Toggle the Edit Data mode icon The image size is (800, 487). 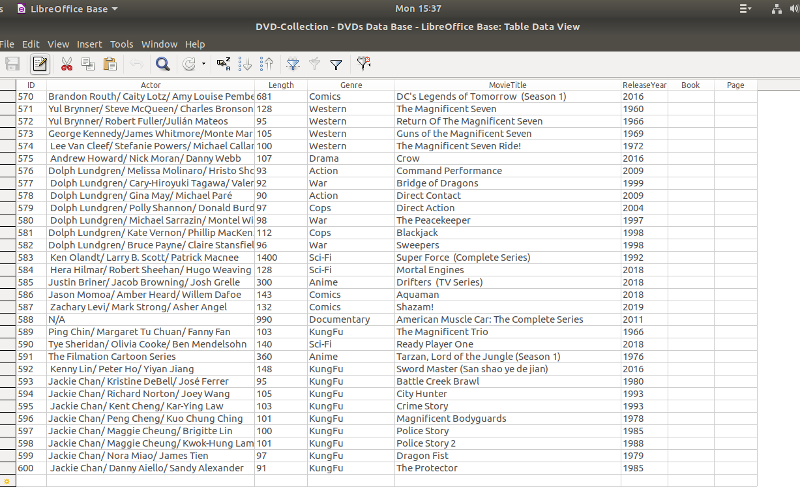tap(40, 64)
